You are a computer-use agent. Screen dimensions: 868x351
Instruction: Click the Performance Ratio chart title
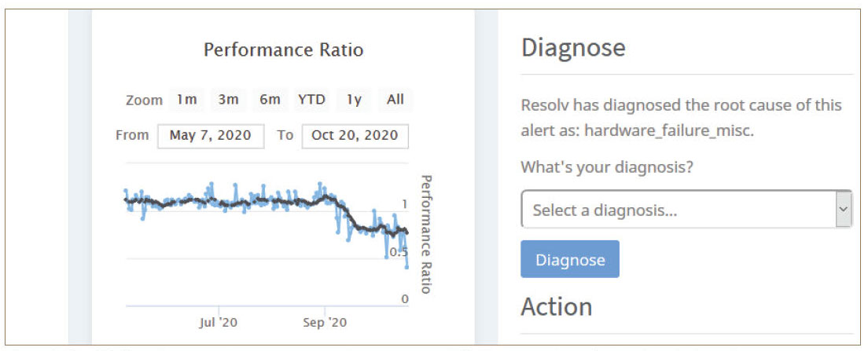283,50
